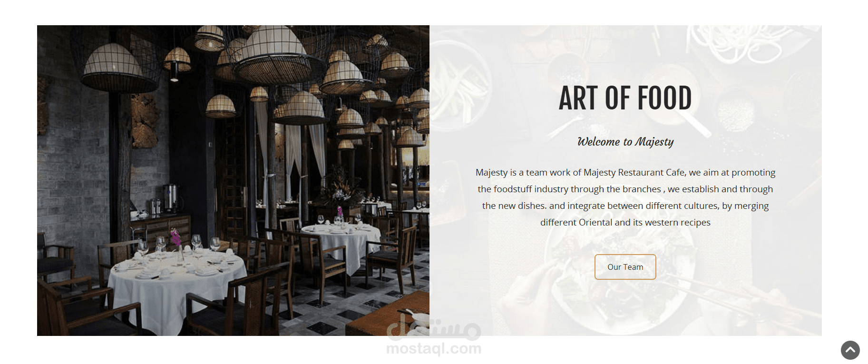The height and width of the screenshot is (364, 868).
Task: Click the purple orchid on the front table
Action: click(176, 237)
